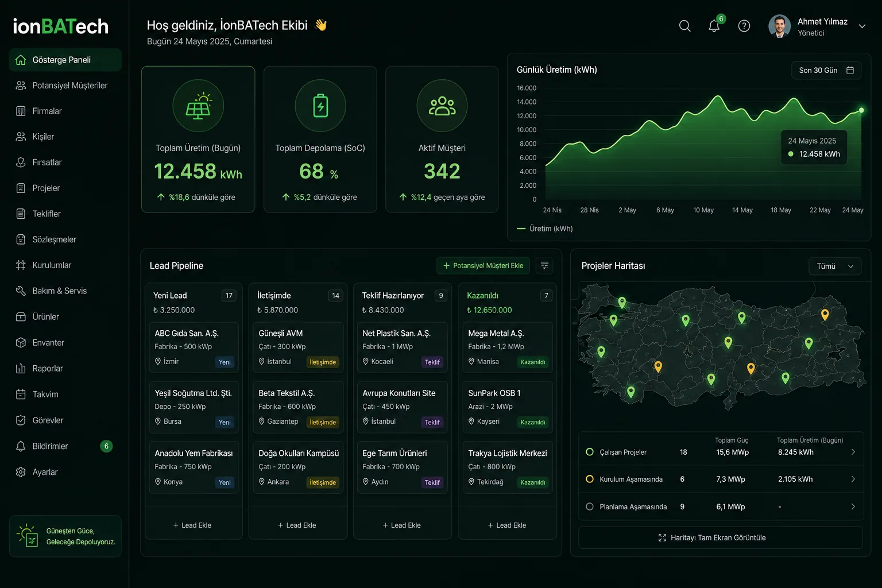This screenshot has width=882, height=588.
Task: Expand the Kurulum Aşamasında row arrow
Action: 853,479
